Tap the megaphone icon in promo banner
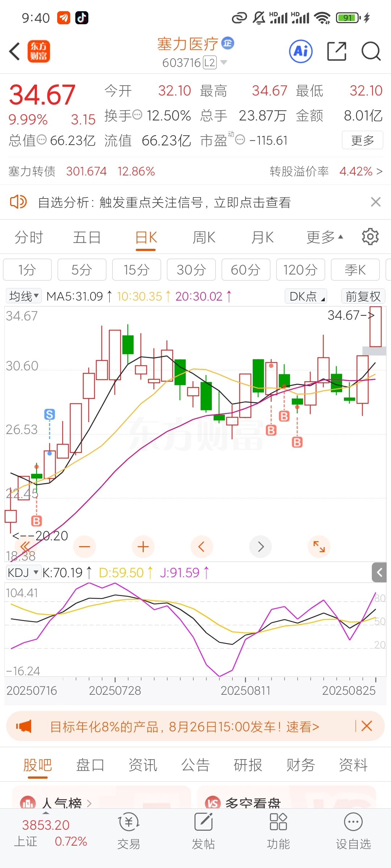 pyautogui.click(x=24, y=726)
